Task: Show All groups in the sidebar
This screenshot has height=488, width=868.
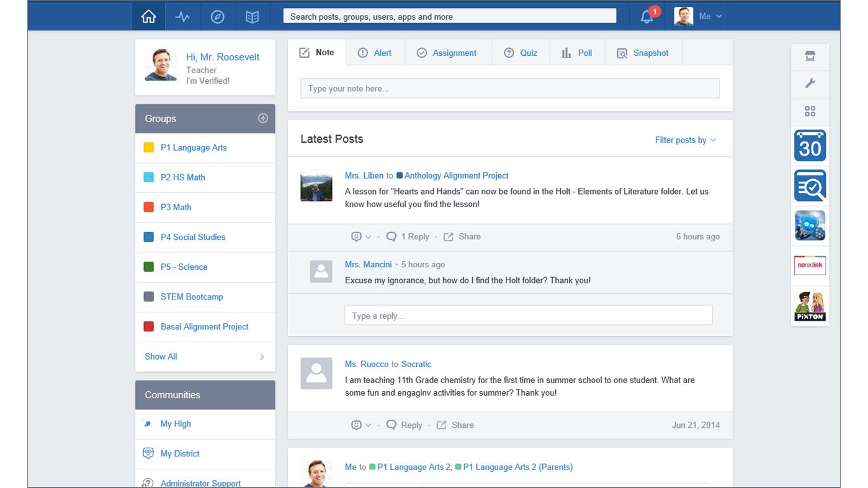Action: [x=161, y=357]
